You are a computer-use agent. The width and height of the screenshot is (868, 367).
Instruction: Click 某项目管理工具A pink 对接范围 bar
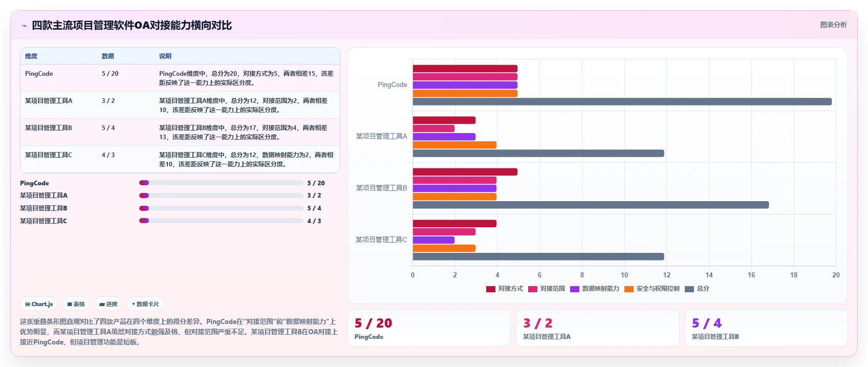433,128
